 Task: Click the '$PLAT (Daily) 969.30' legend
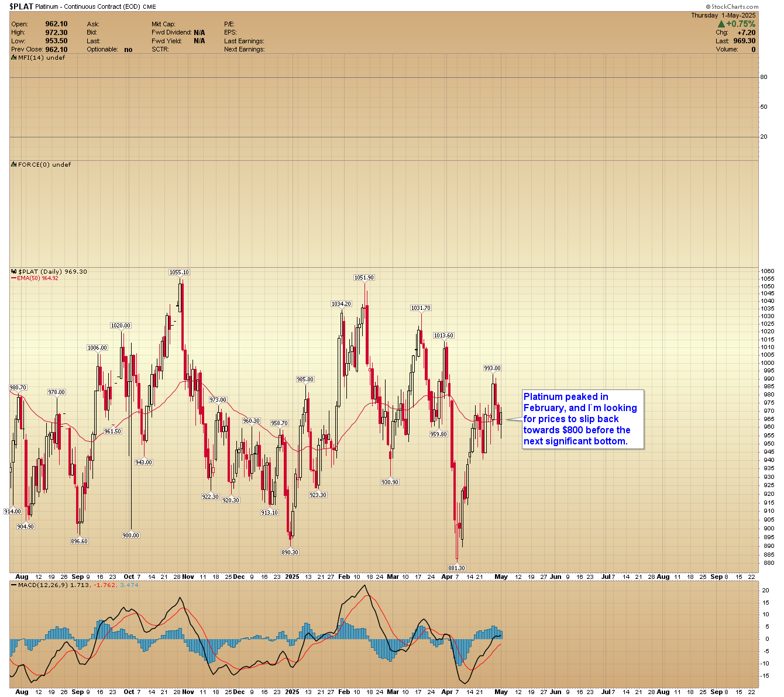click(x=53, y=271)
